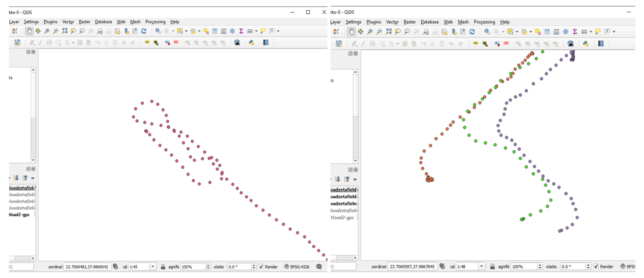Open Processing menu in right window
644x278 pixels.
pyautogui.click(x=484, y=22)
